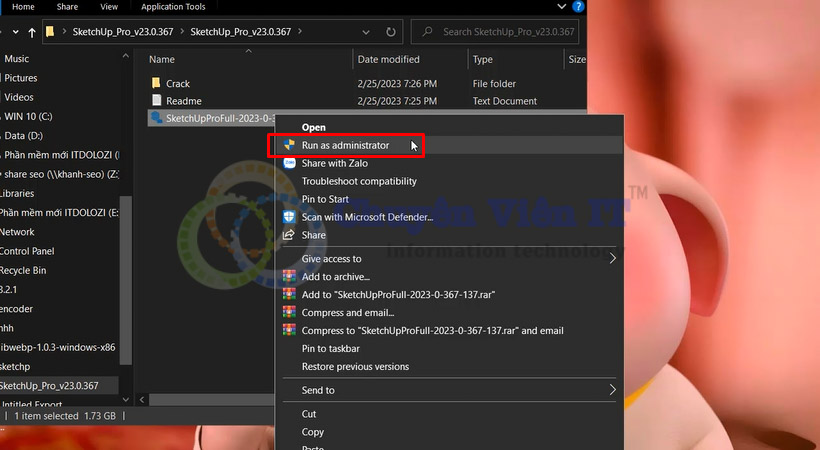The image size is (820, 450).
Task: Click the Crack folder icon
Action: coord(156,83)
